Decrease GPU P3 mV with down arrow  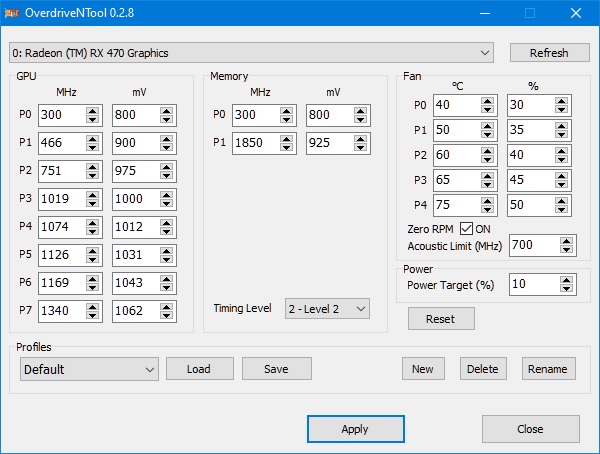[166, 203]
